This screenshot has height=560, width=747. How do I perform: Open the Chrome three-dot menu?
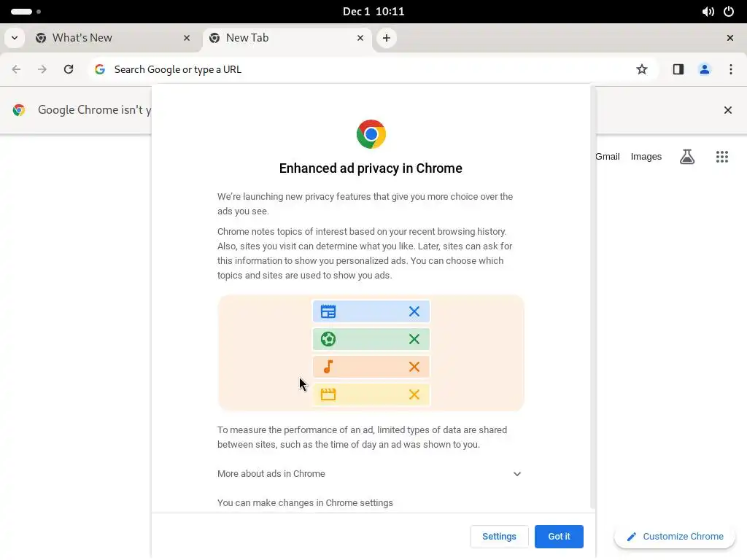[731, 69]
